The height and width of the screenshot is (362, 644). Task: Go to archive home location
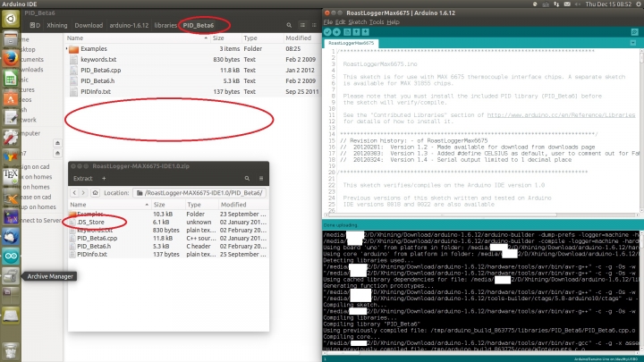coord(95,193)
